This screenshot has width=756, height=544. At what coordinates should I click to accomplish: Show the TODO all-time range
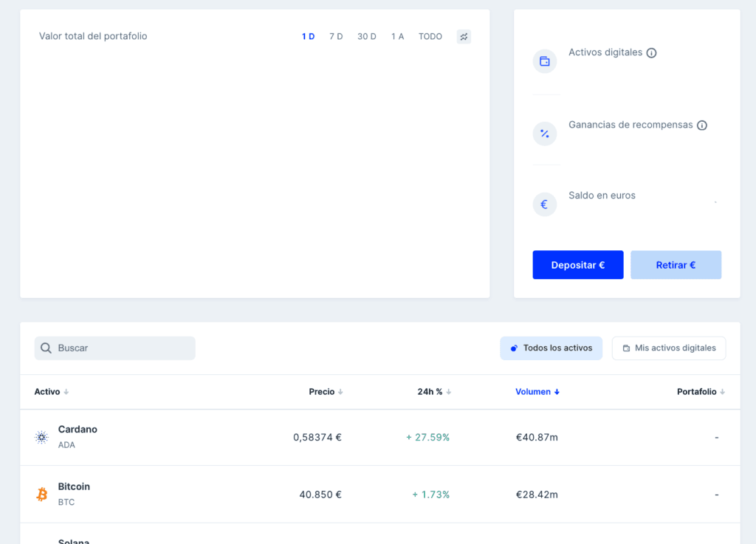(430, 36)
